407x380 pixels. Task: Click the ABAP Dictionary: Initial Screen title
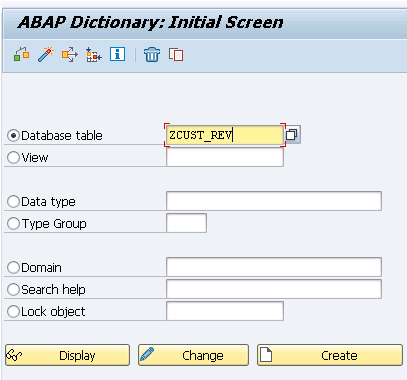click(x=151, y=23)
